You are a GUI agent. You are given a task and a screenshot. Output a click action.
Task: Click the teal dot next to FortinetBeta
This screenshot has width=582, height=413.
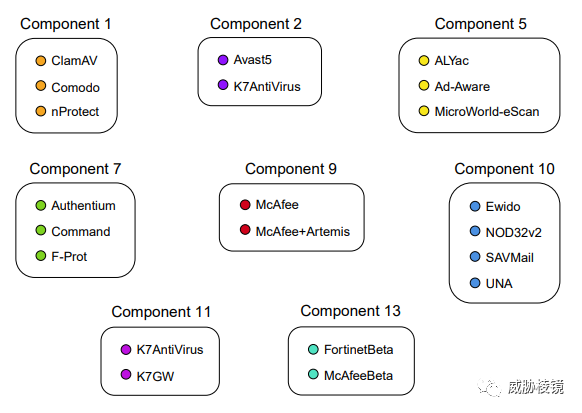[x=313, y=349]
